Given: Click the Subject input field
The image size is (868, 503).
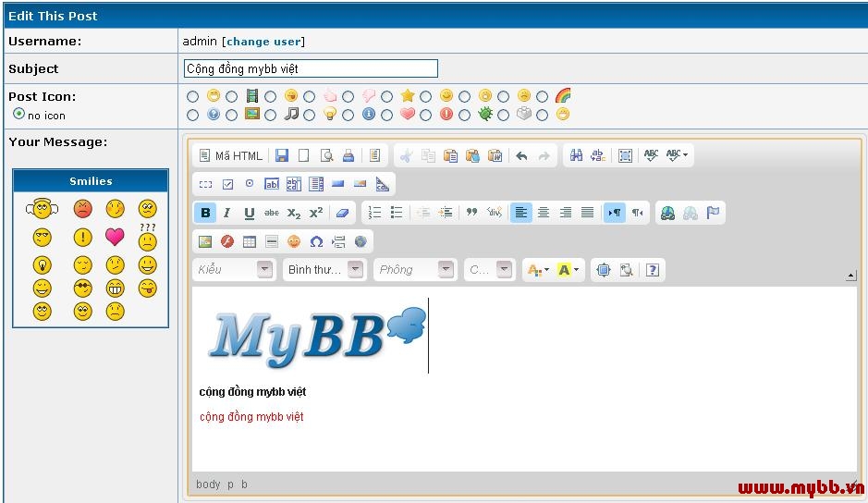Looking at the screenshot, I should 311,68.
